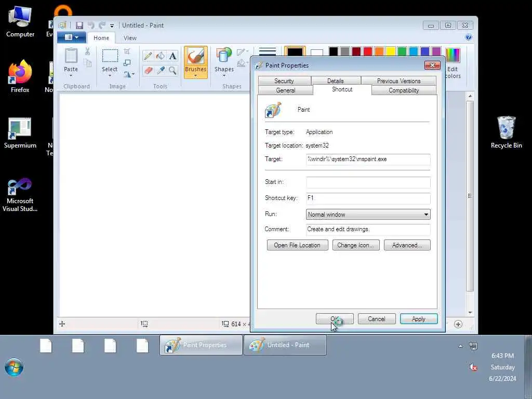Switch to the General tab
The width and height of the screenshot is (532, 399).
pos(285,90)
